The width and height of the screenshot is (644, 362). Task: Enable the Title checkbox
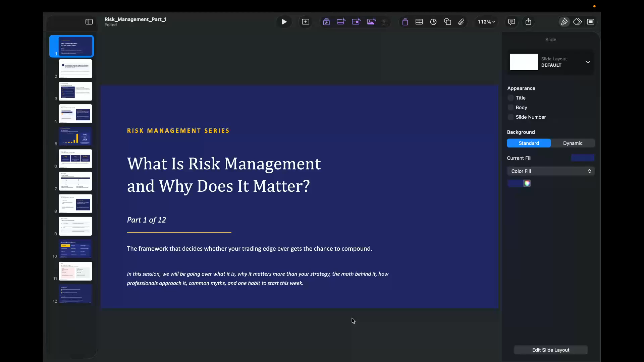[x=511, y=98]
